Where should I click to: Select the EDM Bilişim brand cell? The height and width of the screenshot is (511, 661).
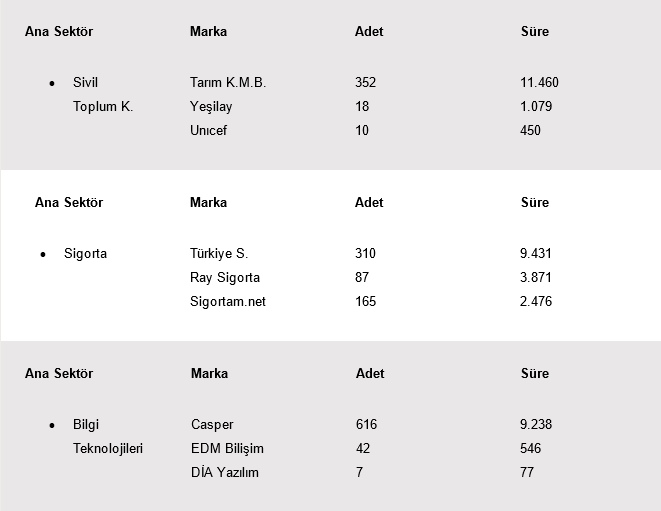[227, 449]
